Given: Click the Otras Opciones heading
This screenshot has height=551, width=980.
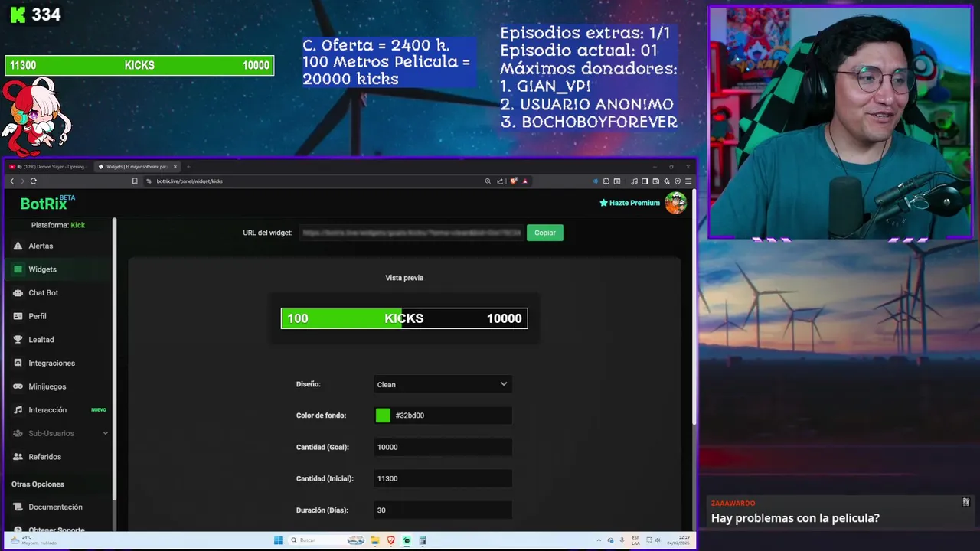Looking at the screenshot, I should click(38, 484).
